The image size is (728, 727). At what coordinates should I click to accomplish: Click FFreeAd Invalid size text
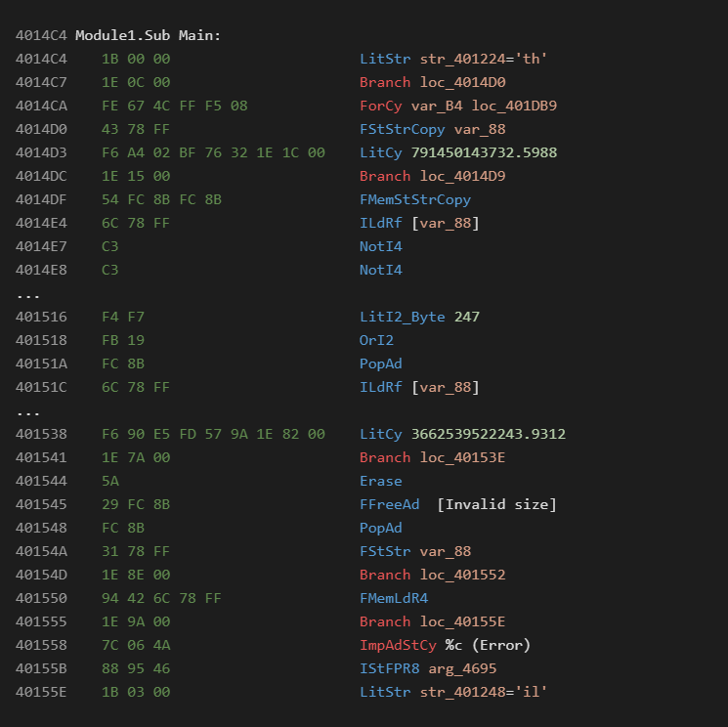496,504
